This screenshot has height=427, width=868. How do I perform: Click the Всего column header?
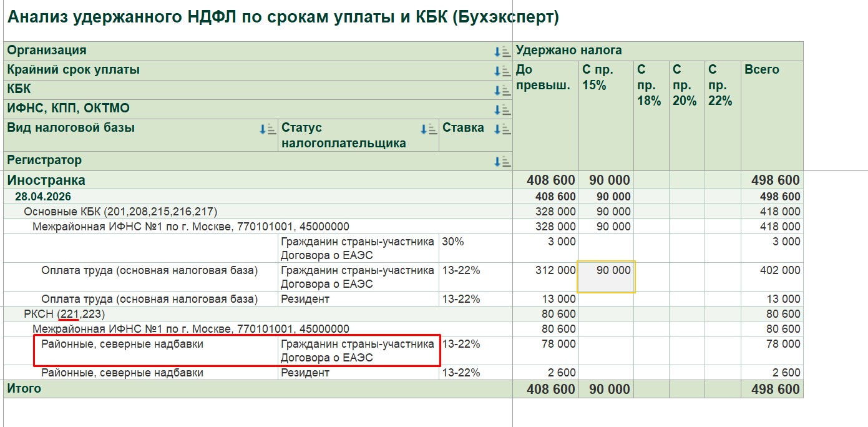pos(772,115)
